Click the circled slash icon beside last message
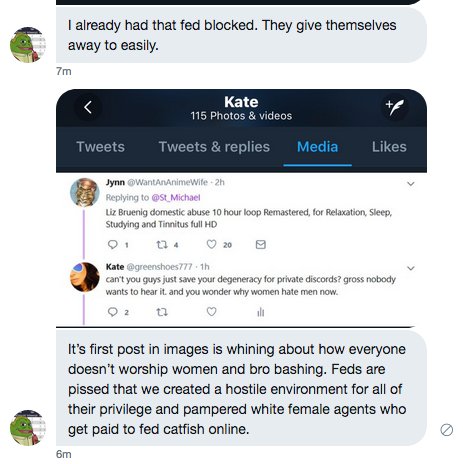 tap(446, 430)
